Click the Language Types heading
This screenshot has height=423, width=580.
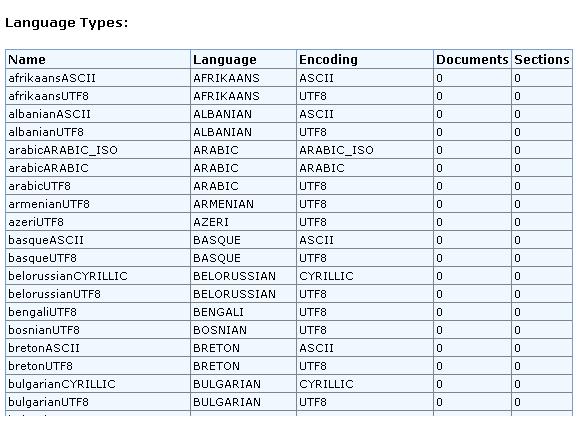coord(67,23)
